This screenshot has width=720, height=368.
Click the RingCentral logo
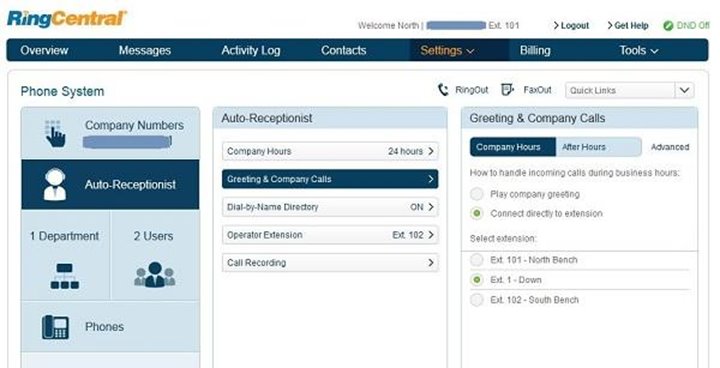coord(67,18)
